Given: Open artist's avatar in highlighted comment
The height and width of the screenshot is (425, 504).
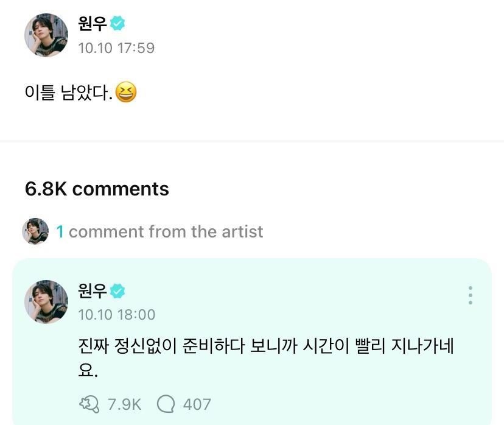Looking at the screenshot, I should pyautogui.click(x=46, y=301).
